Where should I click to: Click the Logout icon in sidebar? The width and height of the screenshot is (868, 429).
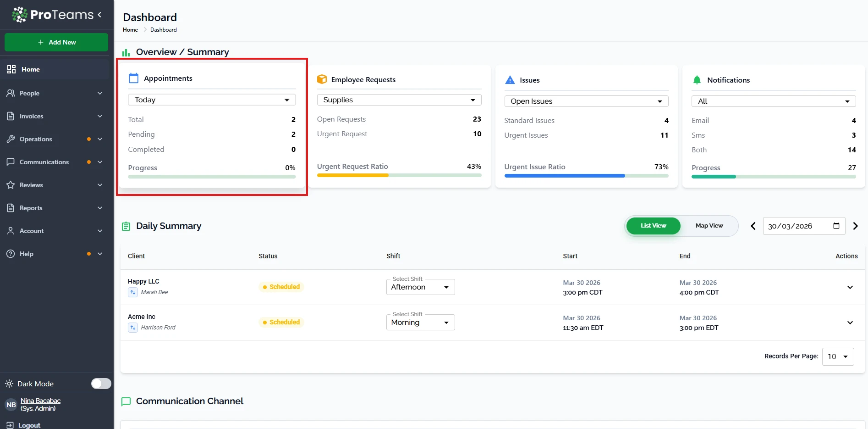point(10,425)
